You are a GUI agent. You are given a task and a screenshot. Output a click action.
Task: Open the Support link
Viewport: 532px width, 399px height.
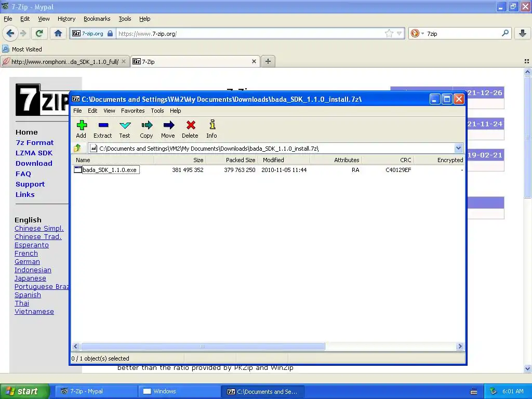(30, 184)
